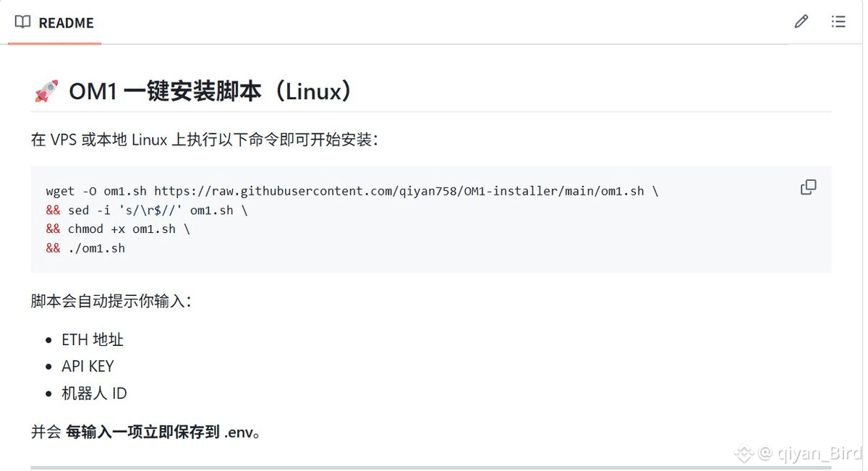Image resolution: width=868 pixels, height=471 pixels.
Task: Click the wget command at code start
Action: [x=60, y=191]
